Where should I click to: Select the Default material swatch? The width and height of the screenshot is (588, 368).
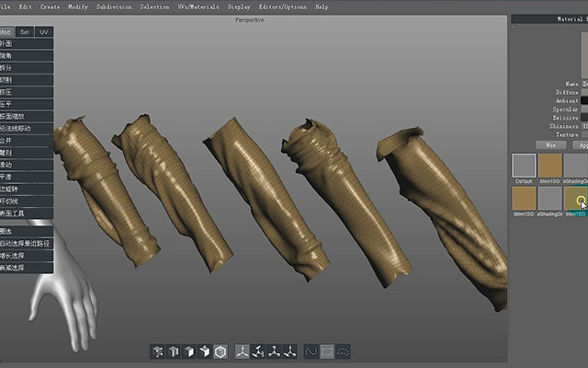[524, 166]
